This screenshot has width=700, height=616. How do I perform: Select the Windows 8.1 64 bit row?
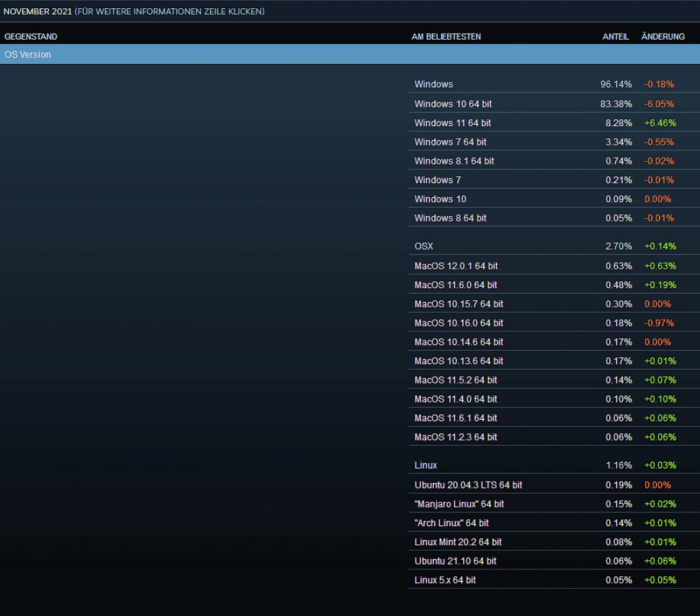[x=554, y=161]
